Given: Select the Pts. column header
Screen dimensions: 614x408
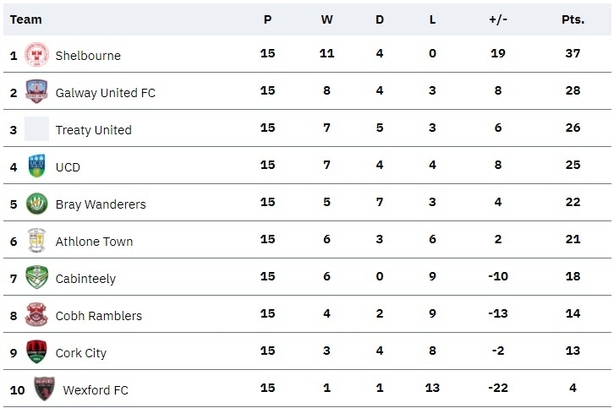Looking at the screenshot, I should [573, 20].
